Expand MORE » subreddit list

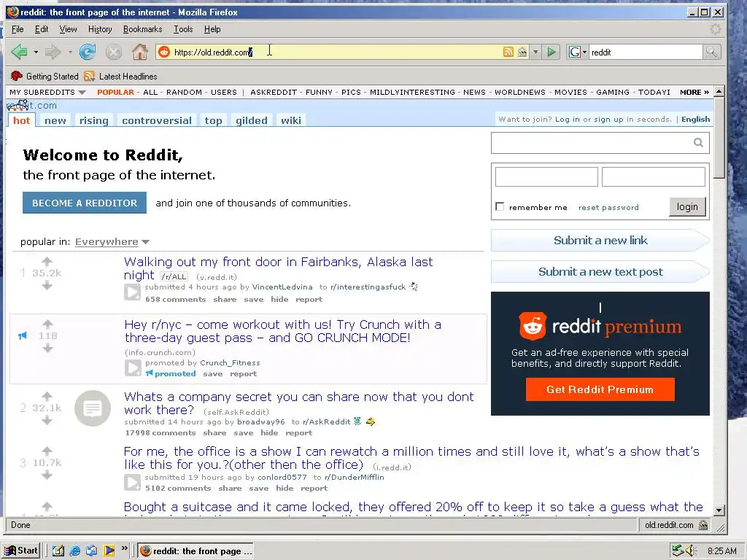click(x=694, y=92)
